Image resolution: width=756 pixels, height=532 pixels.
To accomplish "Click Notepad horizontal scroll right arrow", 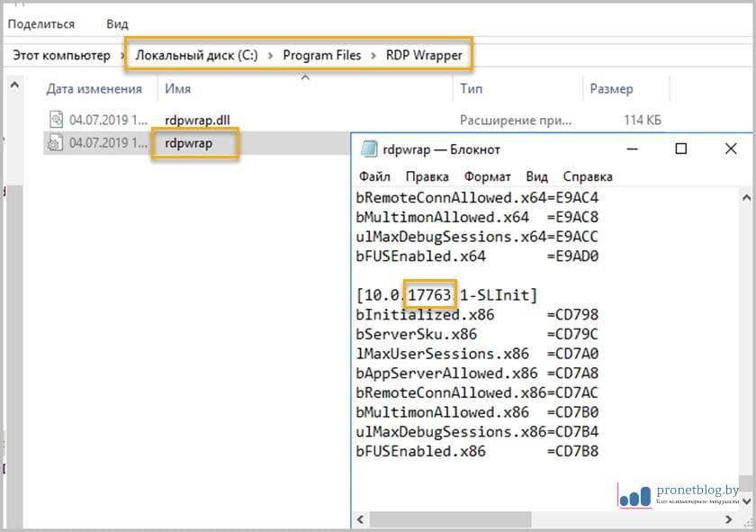I will point(728,519).
